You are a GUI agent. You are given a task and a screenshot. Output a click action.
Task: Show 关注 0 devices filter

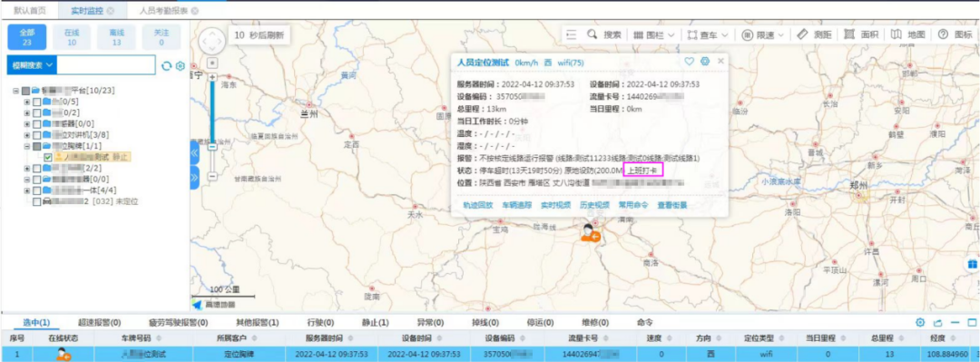(162, 37)
